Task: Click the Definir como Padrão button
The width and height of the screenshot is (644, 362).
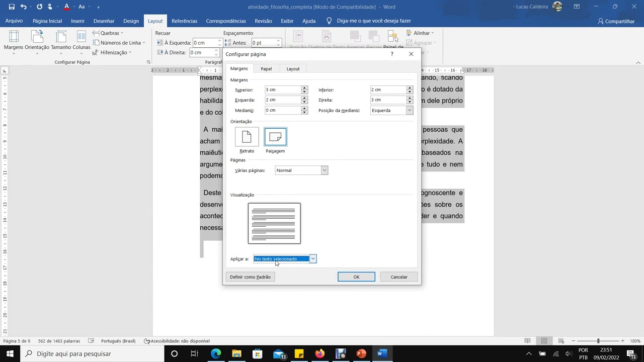Action: click(250, 277)
